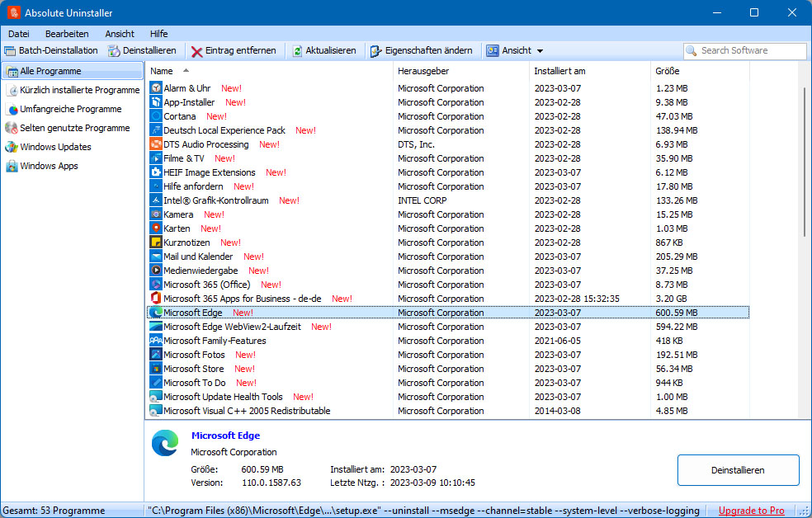Open the Bearbeiten menu
812x518 pixels.
(x=67, y=34)
